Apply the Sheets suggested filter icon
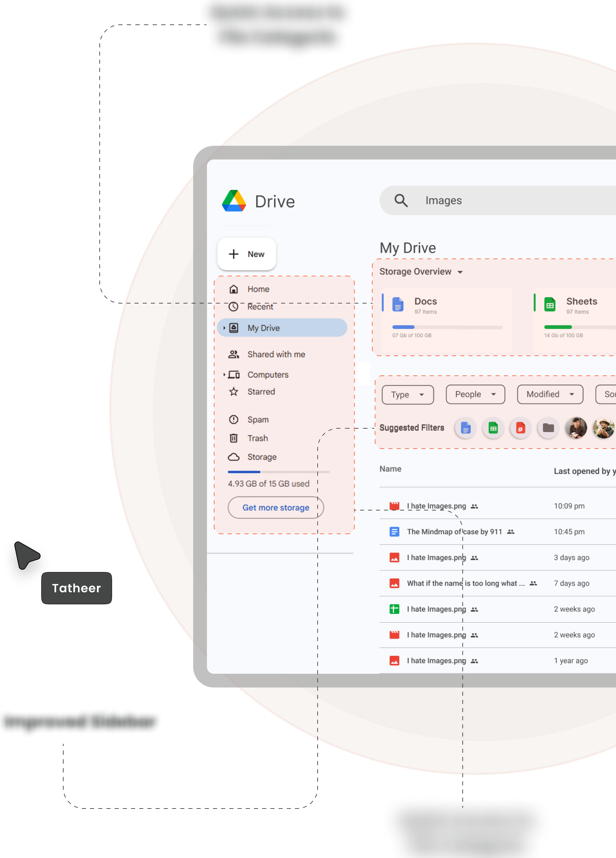Image resolution: width=616 pixels, height=858 pixels. point(493,428)
